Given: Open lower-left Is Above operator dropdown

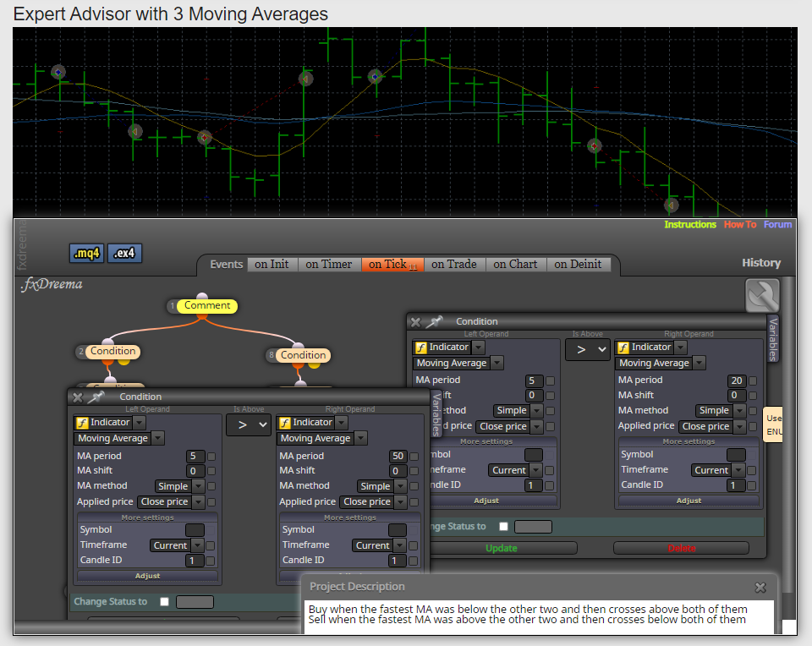Looking at the screenshot, I should [249, 425].
